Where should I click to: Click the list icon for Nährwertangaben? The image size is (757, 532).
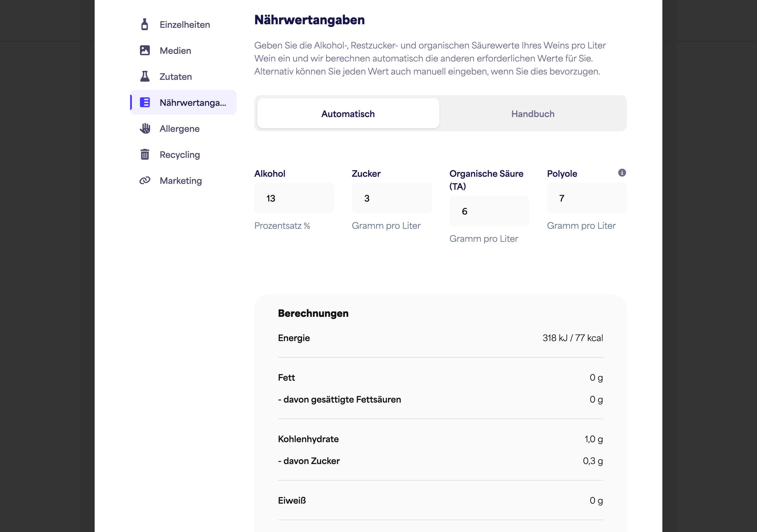click(145, 103)
